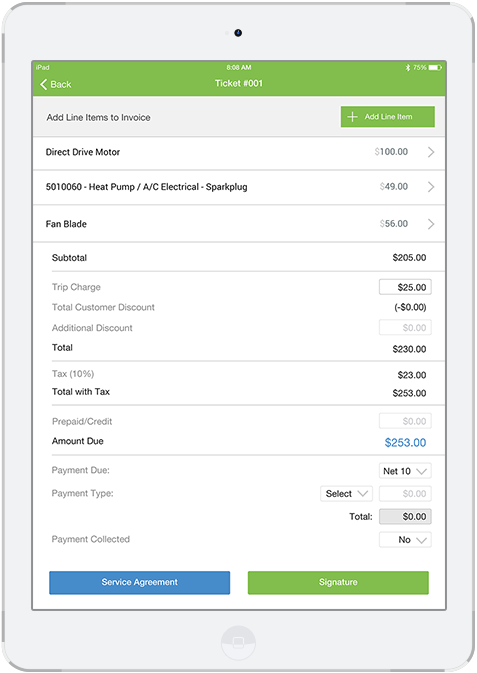Open Direct Drive Motor chevron arrow
The image size is (477, 673).
click(x=431, y=152)
